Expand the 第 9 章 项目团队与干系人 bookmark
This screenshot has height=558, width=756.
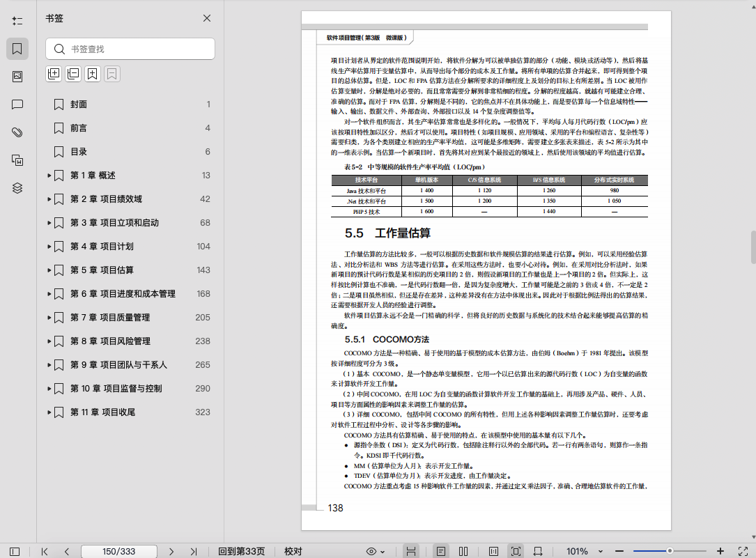[x=49, y=365]
